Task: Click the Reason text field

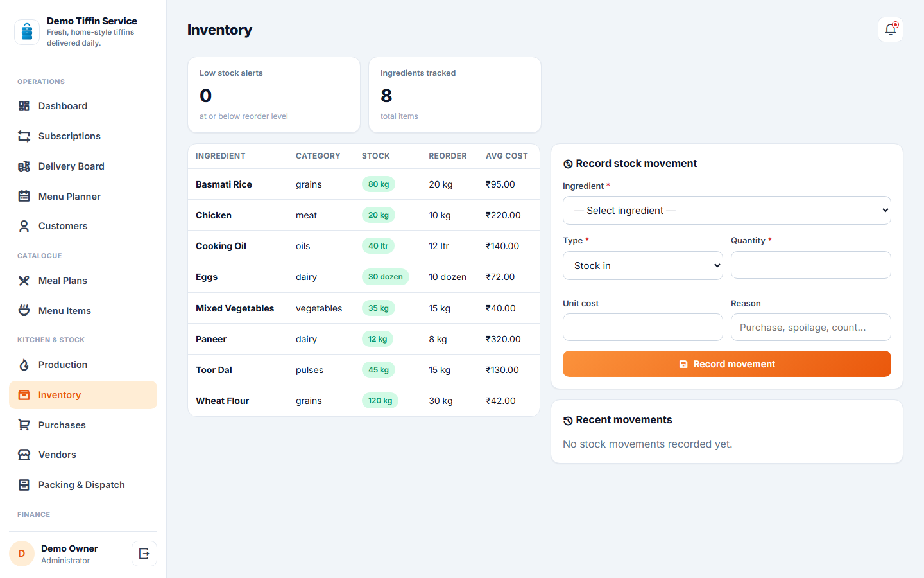Action: point(810,328)
